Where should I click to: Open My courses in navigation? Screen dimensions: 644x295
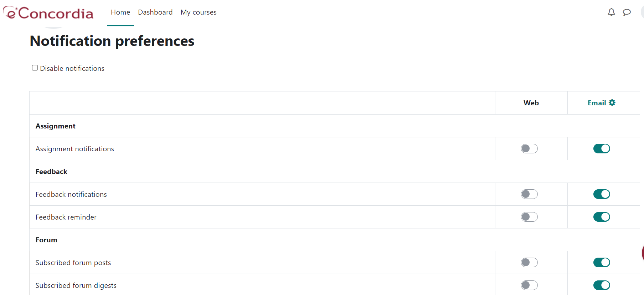199,12
